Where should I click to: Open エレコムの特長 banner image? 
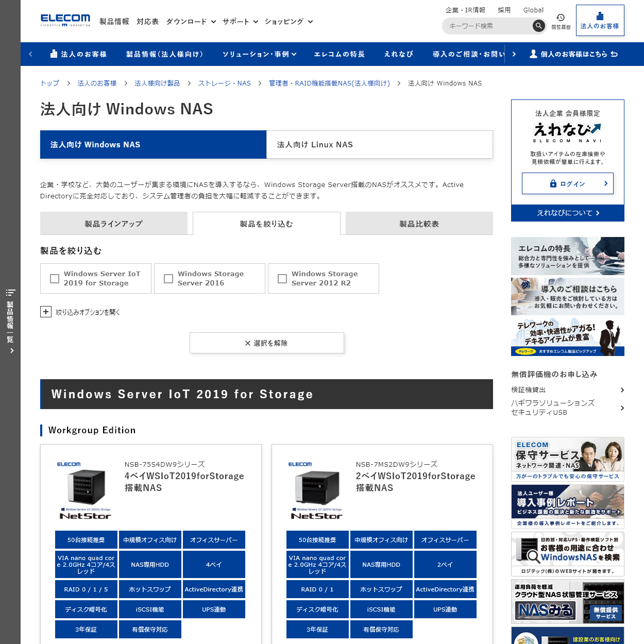pyautogui.click(x=568, y=256)
